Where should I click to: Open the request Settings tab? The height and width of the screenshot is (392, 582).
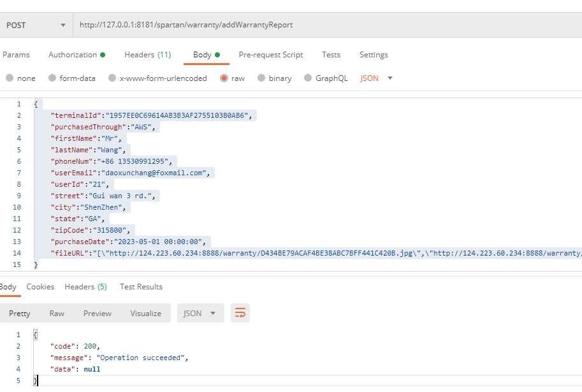(374, 55)
